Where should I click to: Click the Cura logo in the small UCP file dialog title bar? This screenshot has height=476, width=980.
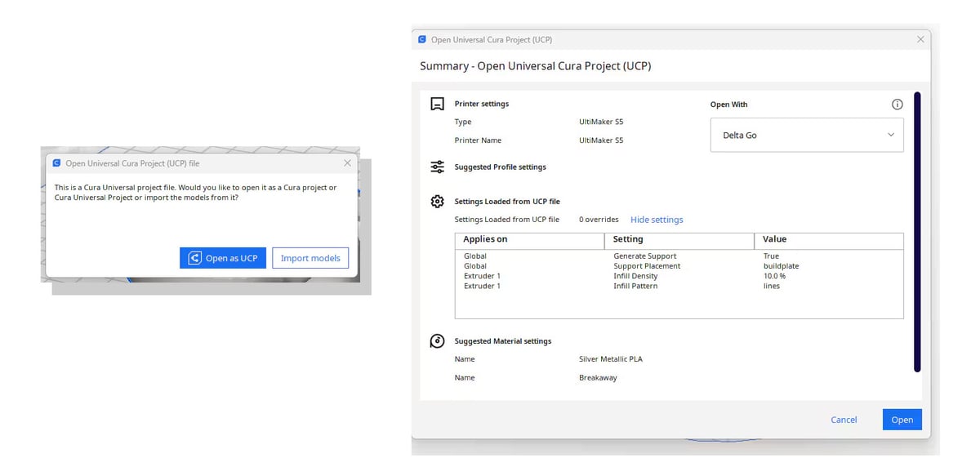(x=56, y=163)
